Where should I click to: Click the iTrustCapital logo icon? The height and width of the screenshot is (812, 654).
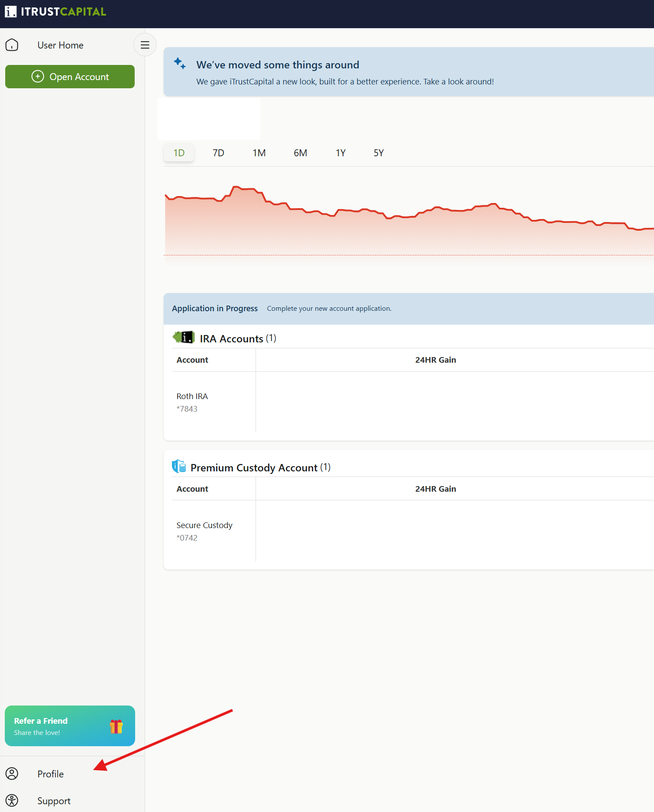[11, 12]
